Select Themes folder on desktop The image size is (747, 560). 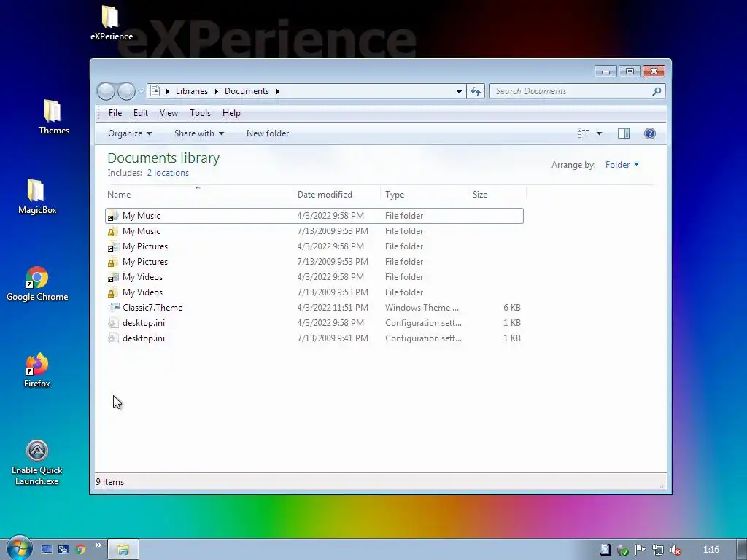(53, 117)
